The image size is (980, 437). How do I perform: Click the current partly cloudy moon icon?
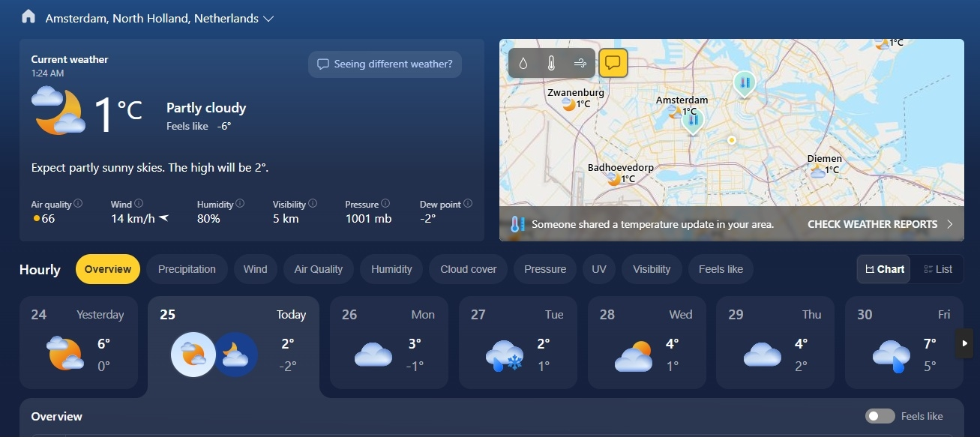[x=58, y=110]
